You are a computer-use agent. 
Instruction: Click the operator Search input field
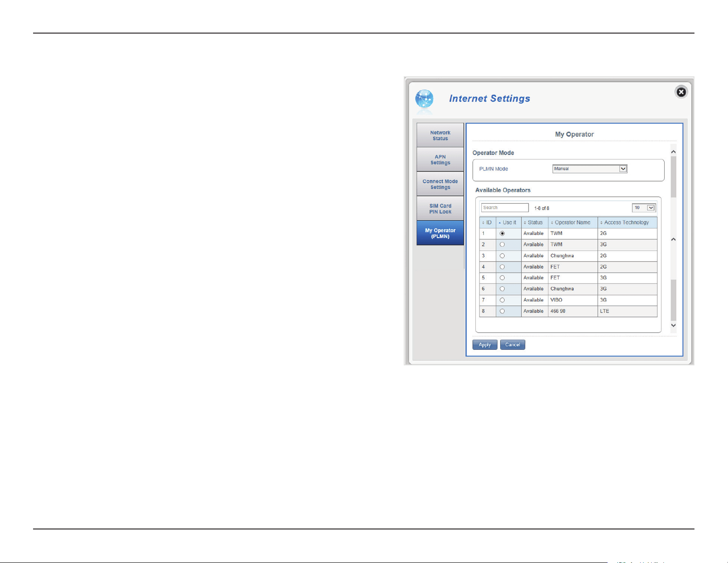click(505, 208)
